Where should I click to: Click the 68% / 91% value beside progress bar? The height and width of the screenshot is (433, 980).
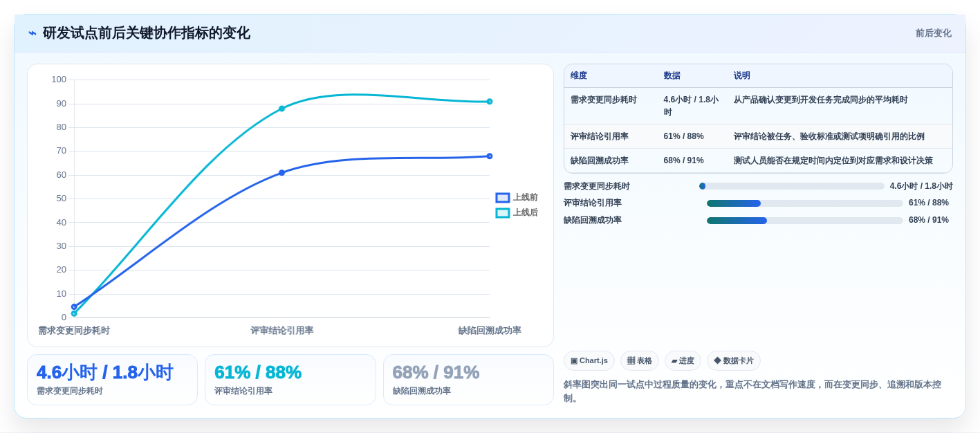(x=929, y=221)
